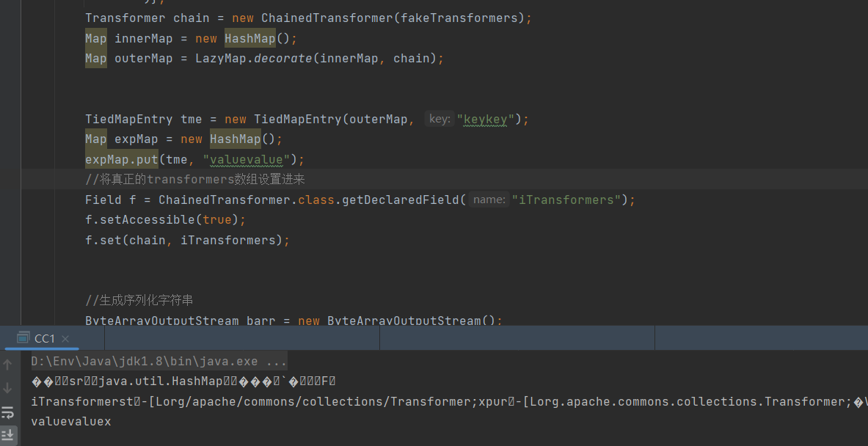Viewport: 868px width, 446px height.
Task: Click HashMap on the expMap line
Action: (x=236, y=139)
